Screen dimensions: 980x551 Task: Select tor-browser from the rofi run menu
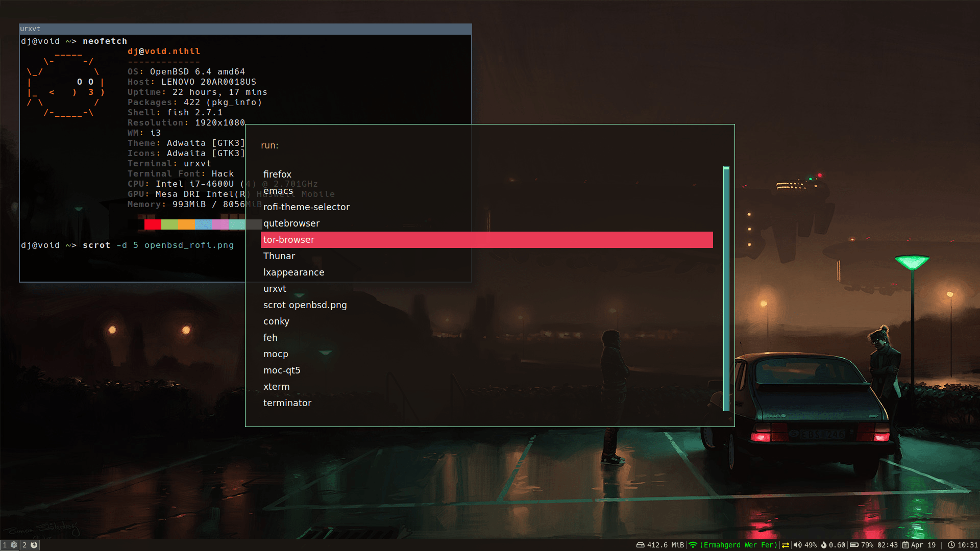289,239
